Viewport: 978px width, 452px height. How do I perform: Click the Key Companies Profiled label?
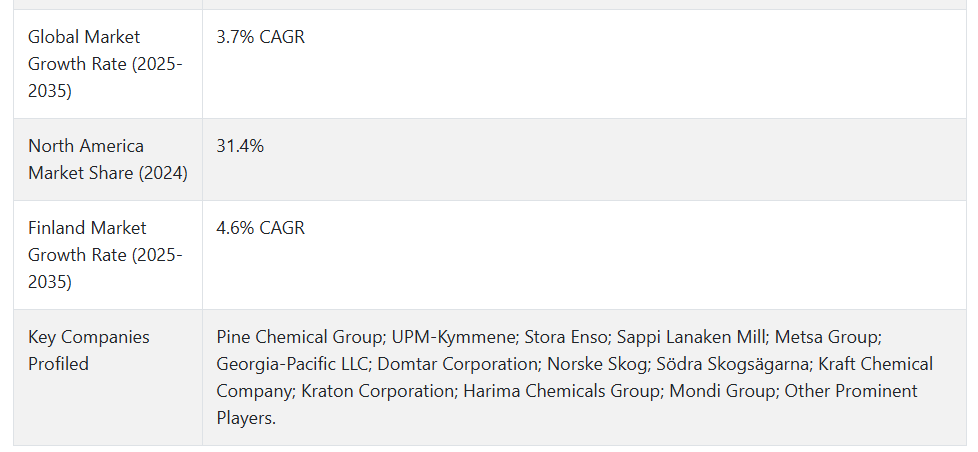click(89, 350)
